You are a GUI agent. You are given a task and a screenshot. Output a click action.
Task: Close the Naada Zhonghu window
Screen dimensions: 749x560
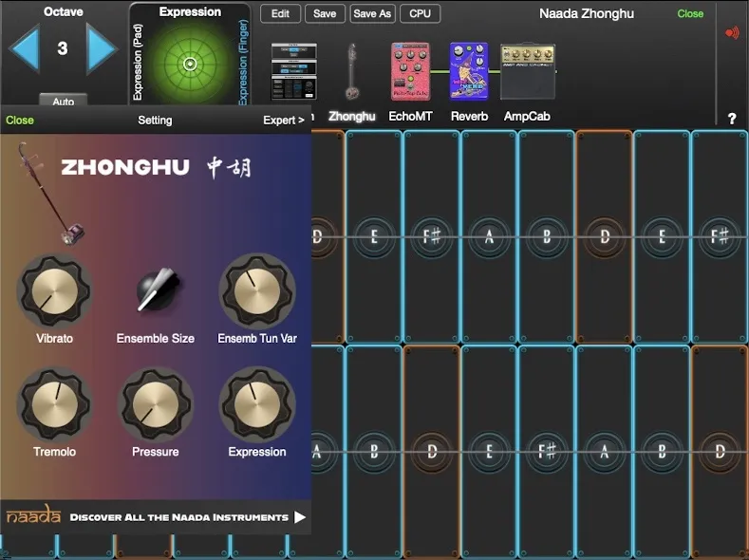(x=690, y=14)
